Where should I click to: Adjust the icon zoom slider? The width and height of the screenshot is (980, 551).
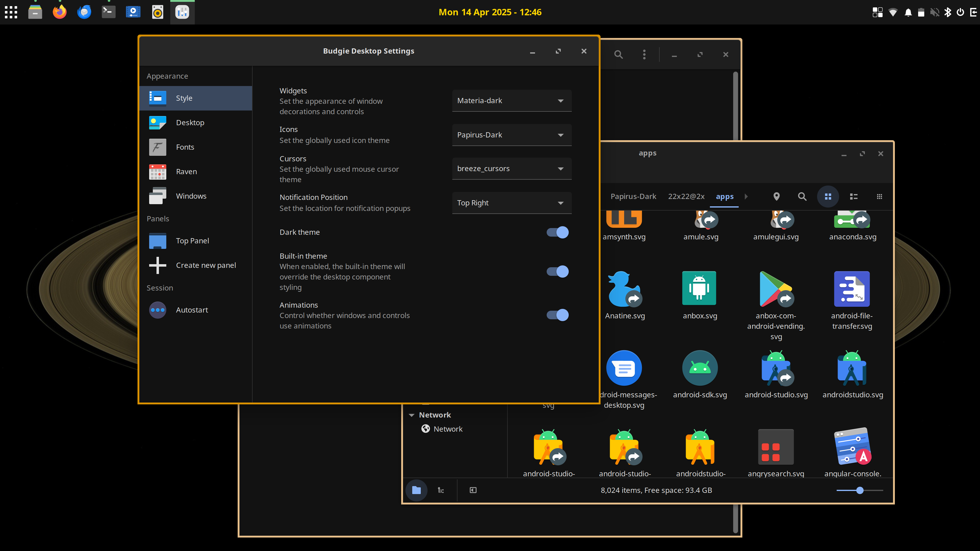pyautogui.click(x=859, y=490)
